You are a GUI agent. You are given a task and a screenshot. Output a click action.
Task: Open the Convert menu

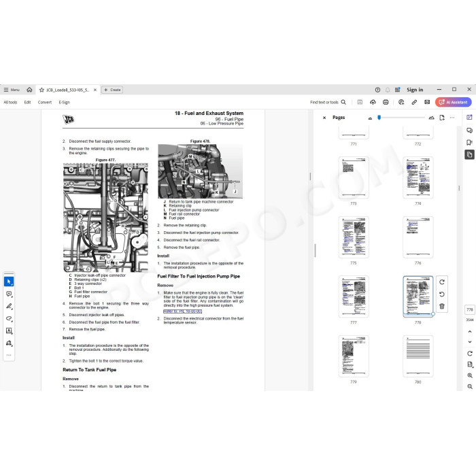45,102
